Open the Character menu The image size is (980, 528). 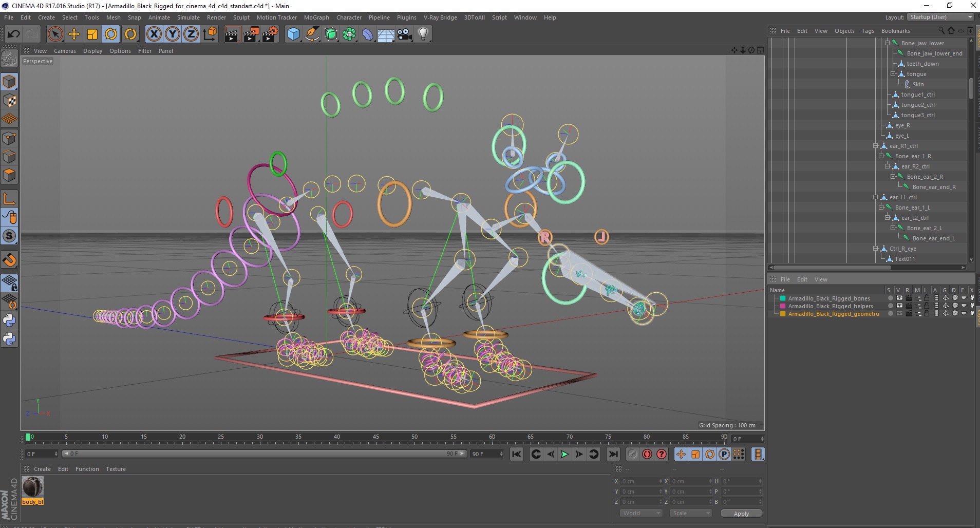pos(349,17)
